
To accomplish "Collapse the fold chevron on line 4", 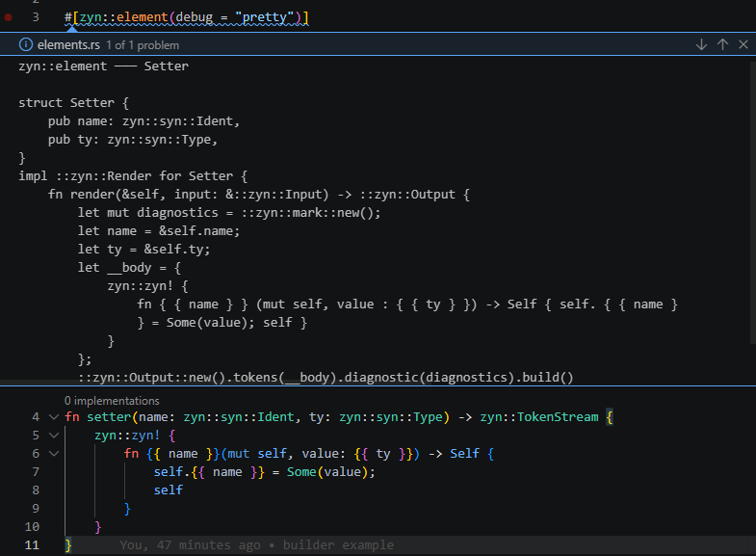I will click(54, 416).
